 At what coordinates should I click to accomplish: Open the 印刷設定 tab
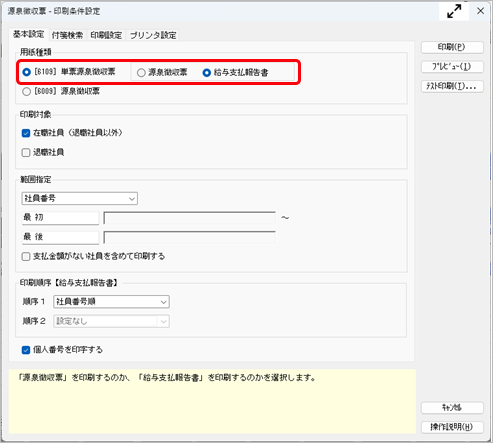tap(106, 35)
